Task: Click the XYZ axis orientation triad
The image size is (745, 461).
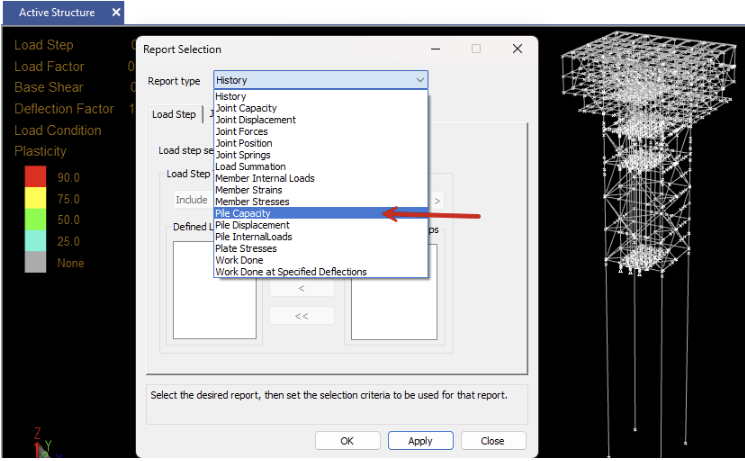Action: [x=47, y=443]
